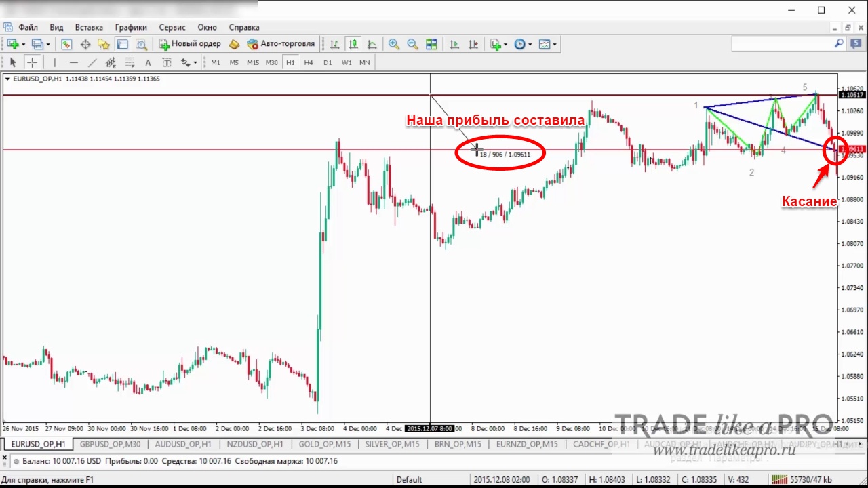Image resolution: width=868 pixels, height=488 pixels.
Task: Select the Crosshair cursor tool
Action: (32, 62)
